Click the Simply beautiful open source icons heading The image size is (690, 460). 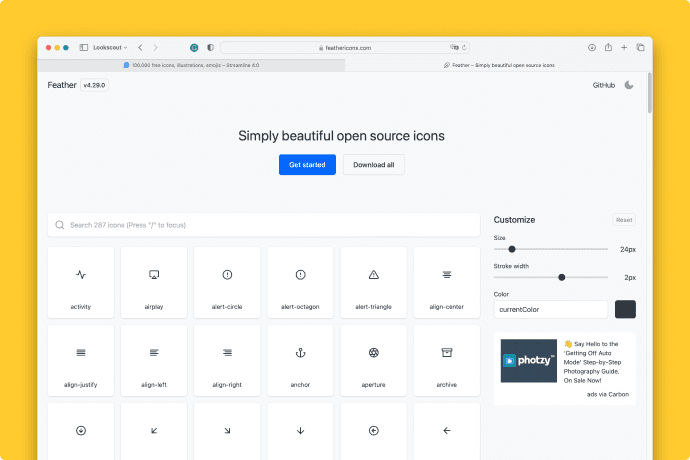(341, 136)
